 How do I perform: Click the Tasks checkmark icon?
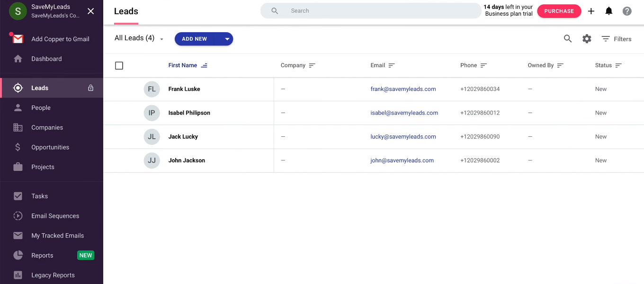click(18, 196)
